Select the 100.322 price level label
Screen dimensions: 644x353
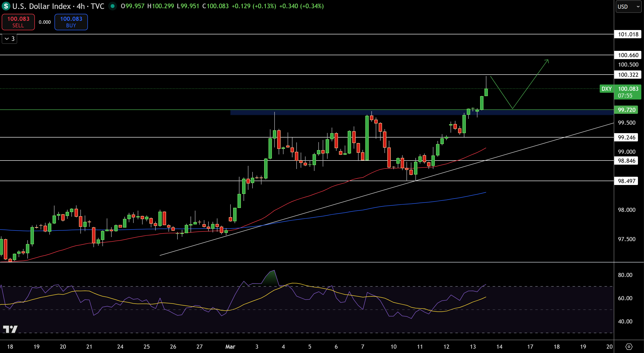pyautogui.click(x=628, y=75)
